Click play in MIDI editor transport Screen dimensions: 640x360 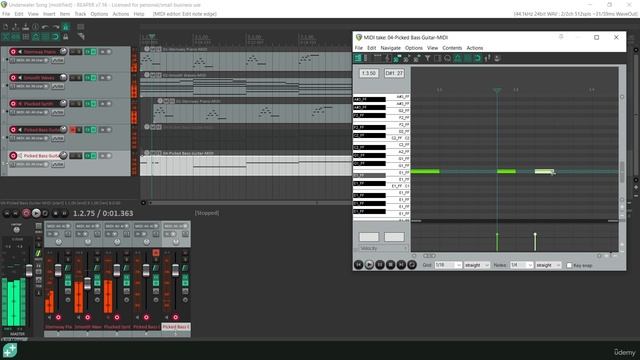pos(369,265)
